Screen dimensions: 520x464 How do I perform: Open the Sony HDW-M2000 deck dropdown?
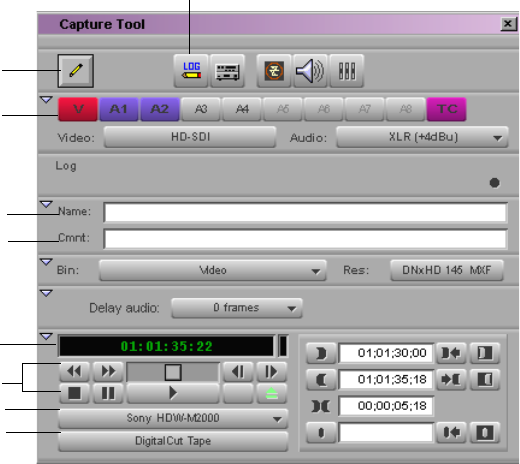(x=173, y=418)
